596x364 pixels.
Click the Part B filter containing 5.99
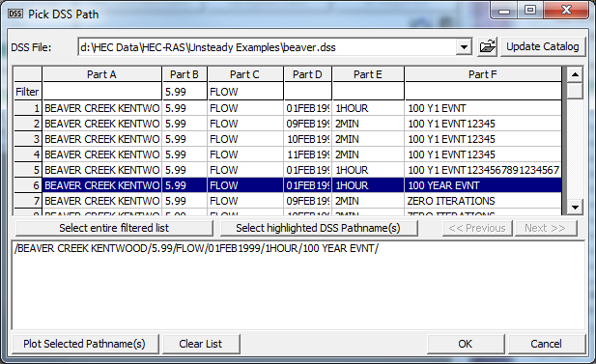(184, 92)
